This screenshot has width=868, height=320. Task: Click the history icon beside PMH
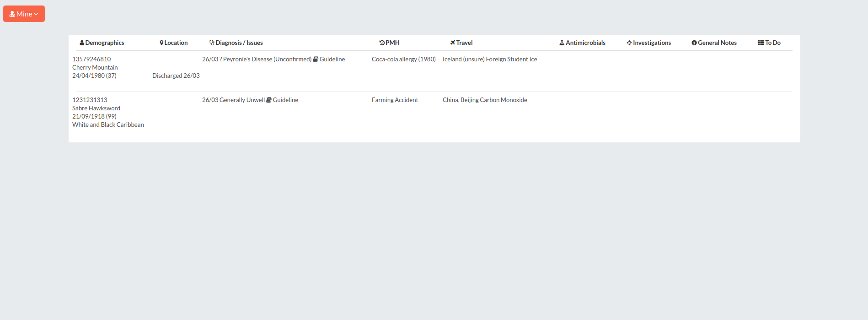point(382,43)
